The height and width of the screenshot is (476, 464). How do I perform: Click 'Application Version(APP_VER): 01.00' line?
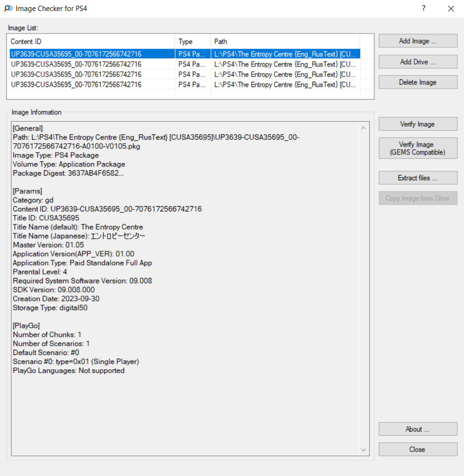(74, 254)
